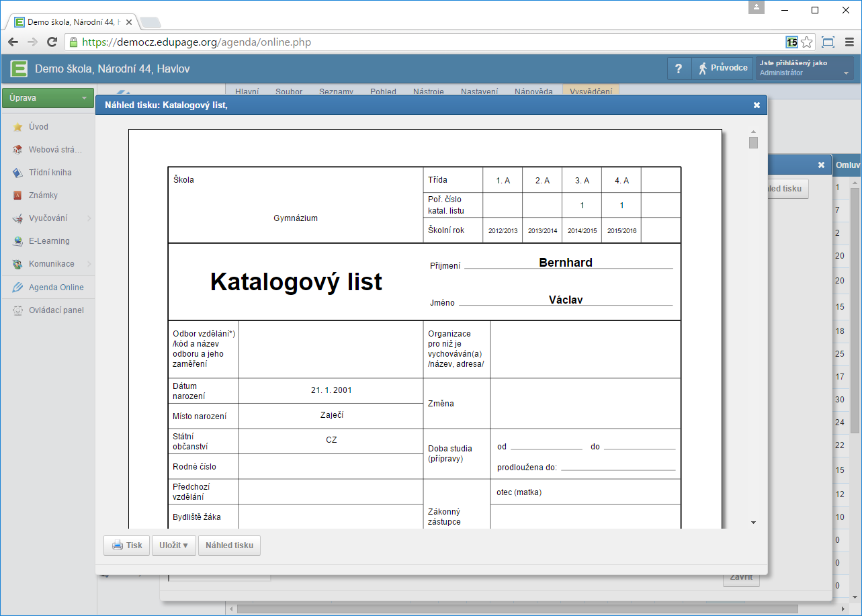Click the EduPage logo in the header

[x=19, y=69]
